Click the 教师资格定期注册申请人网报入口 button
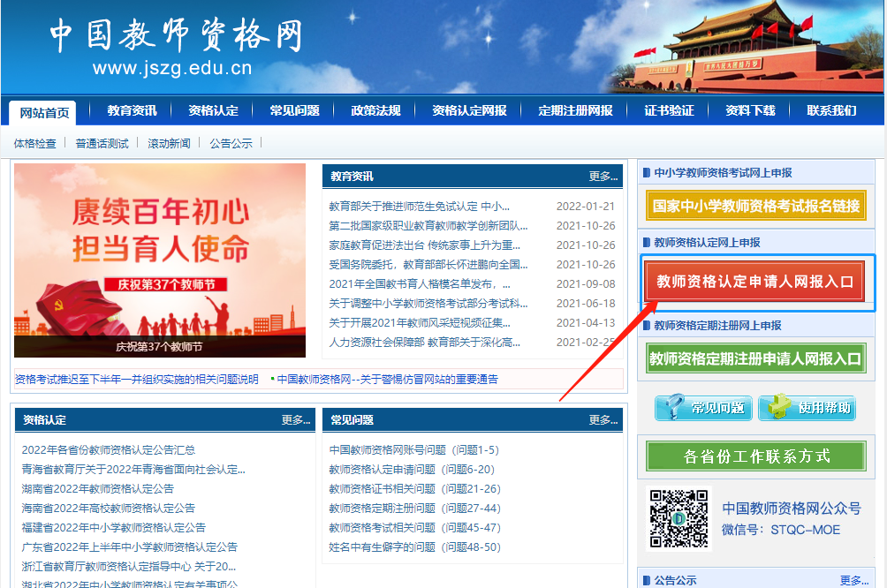The width and height of the screenshot is (887, 588). pyautogui.click(x=755, y=358)
